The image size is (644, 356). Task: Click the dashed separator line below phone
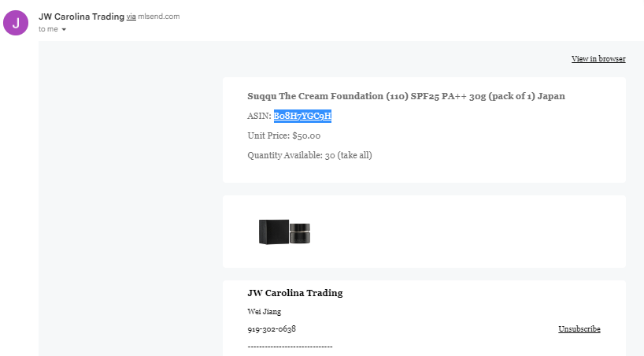pos(290,347)
